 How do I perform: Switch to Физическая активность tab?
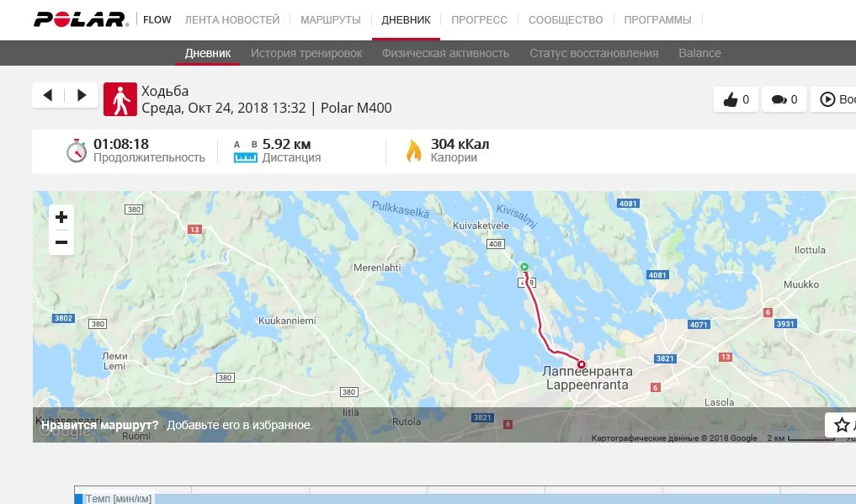pos(445,54)
